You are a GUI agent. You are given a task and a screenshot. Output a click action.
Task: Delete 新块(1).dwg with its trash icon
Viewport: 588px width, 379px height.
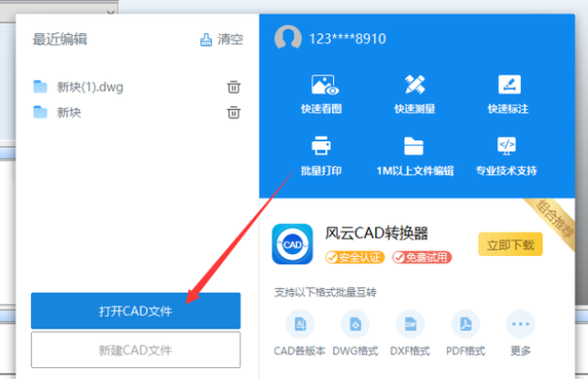pos(233,86)
